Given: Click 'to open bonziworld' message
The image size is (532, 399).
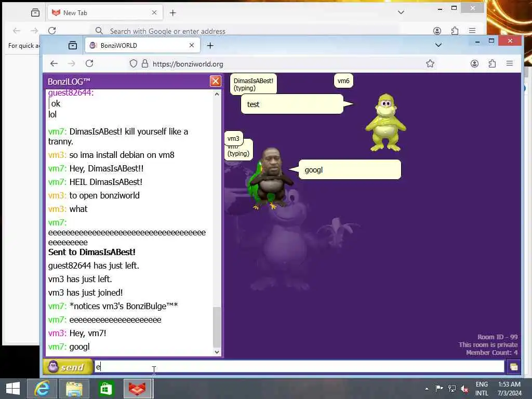Looking at the screenshot, I should [104, 195].
